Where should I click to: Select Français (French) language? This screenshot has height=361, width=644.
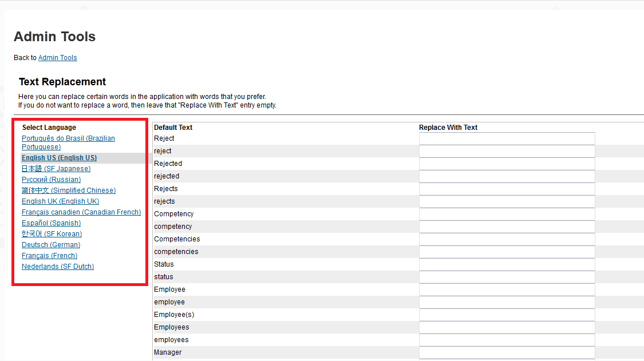(50, 256)
